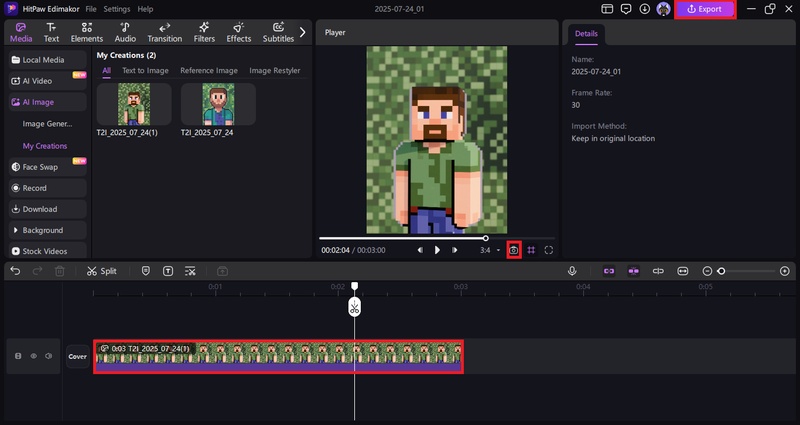Open the Settings menu
The width and height of the screenshot is (800, 425).
click(x=116, y=9)
